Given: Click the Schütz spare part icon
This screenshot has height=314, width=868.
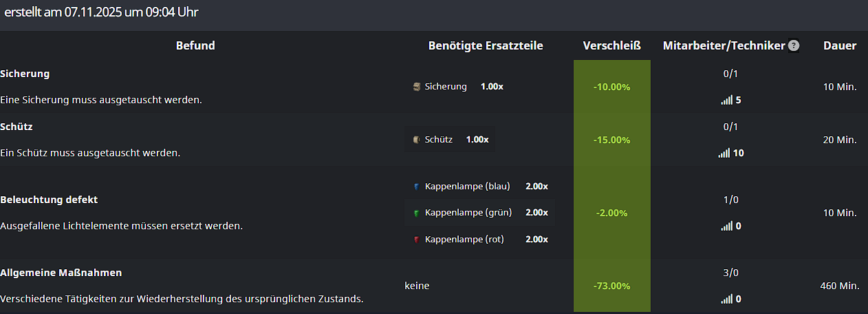Looking at the screenshot, I should [x=417, y=140].
